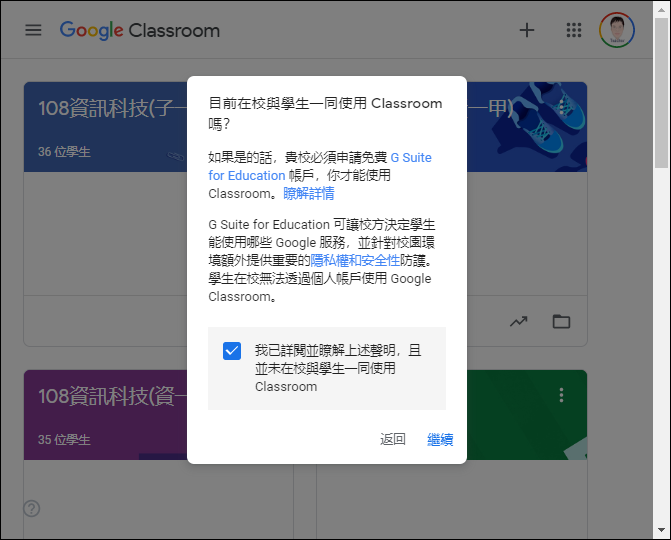The height and width of the screenshot is (540, 671).
Task: Click the dialog heading 目前在校與學生一同使用 Classroom 嗎?
Action: coord(325,113)
